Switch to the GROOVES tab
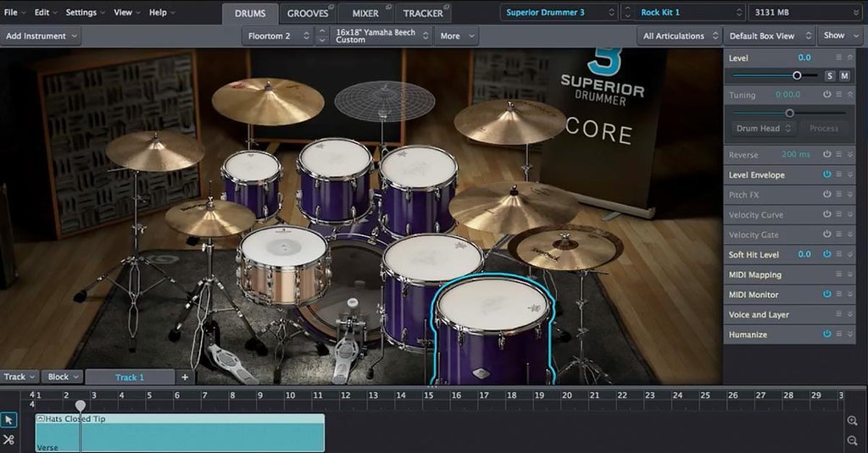868x453 pixels. (x=308, y=14)
